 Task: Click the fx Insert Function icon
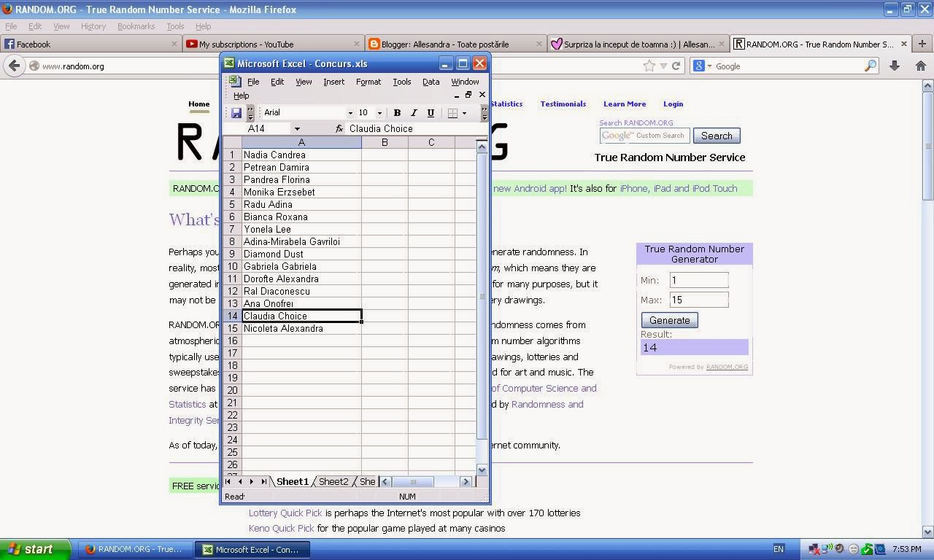[339, 128]
